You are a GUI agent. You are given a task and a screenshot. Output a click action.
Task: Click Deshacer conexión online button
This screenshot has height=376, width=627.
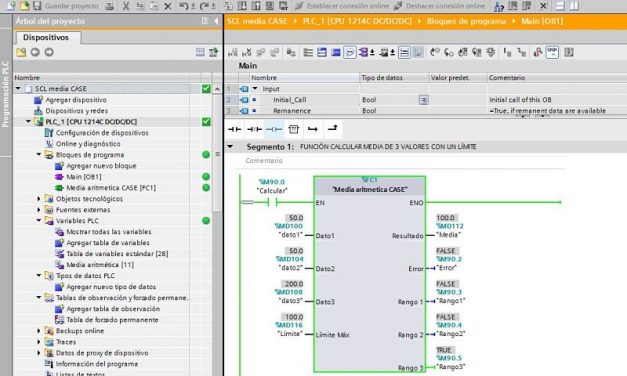439,6
